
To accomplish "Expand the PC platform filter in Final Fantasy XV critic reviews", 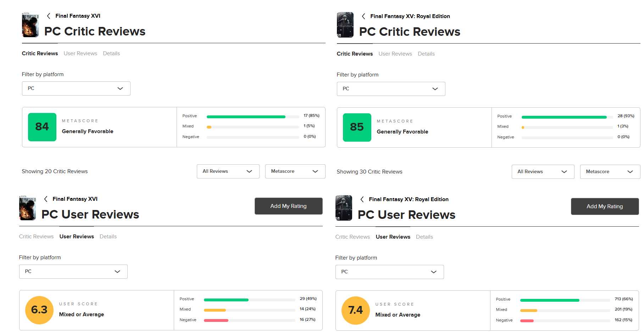I will (391, 89).
